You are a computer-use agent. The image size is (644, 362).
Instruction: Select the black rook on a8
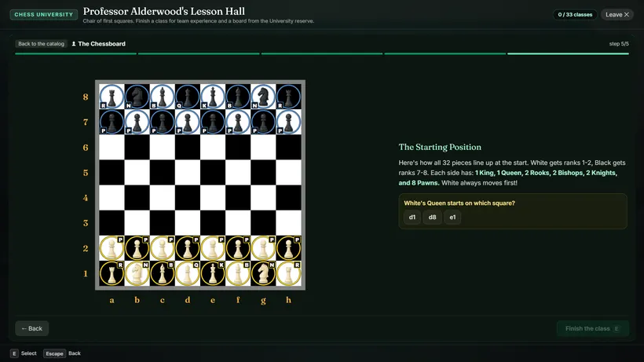coord(112,97)
